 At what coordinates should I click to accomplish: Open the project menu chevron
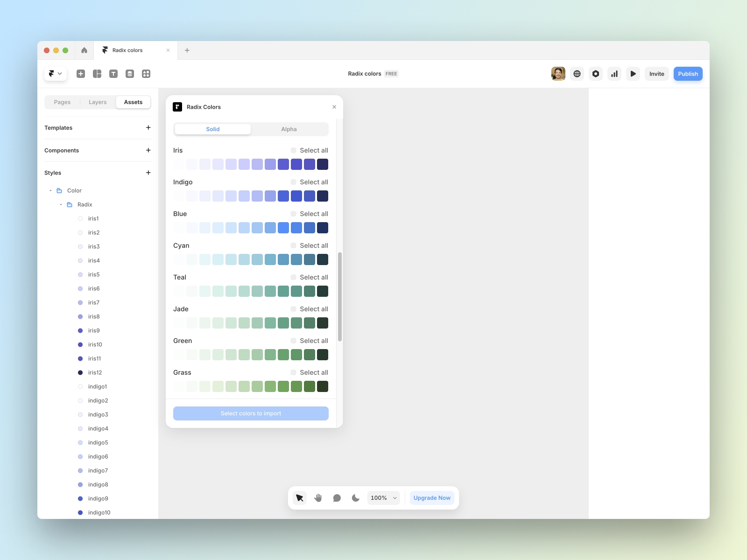coord(60,74)
